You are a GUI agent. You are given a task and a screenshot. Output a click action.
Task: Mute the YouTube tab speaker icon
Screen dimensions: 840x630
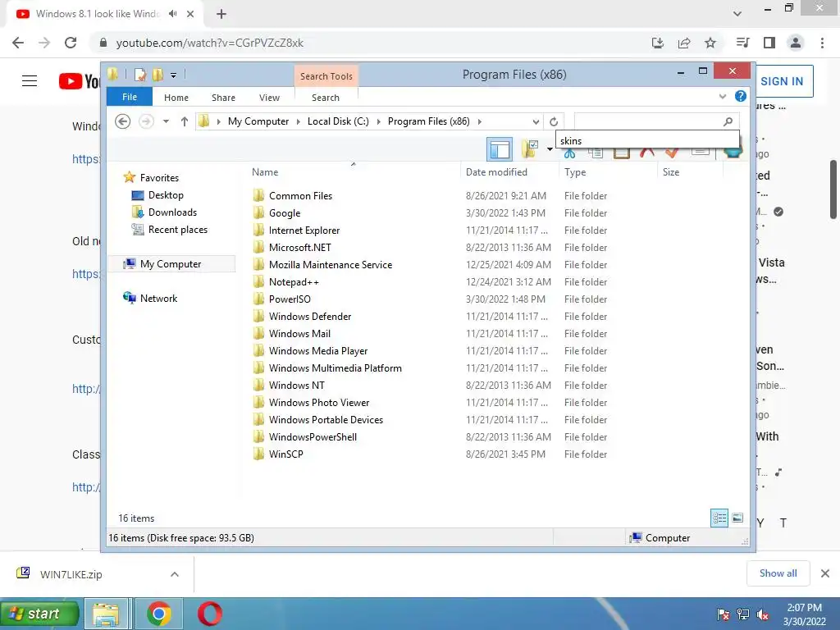click(172, 14)
